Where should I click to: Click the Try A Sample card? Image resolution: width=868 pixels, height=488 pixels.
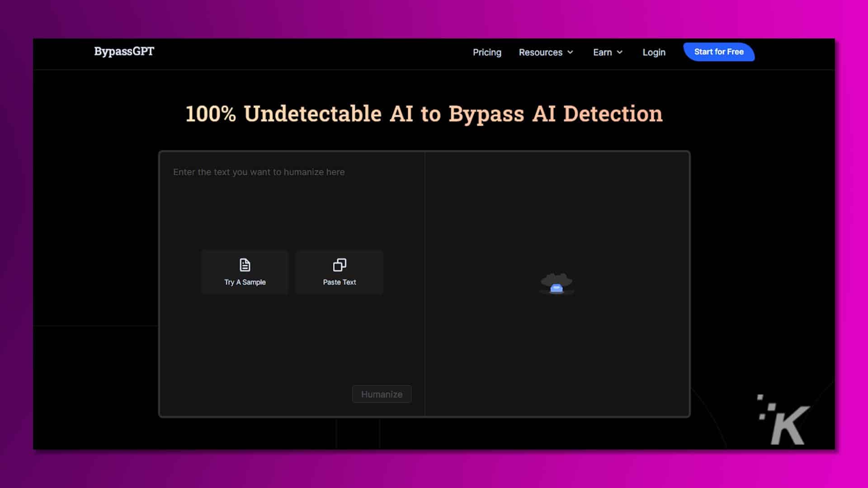coord(245,272)
